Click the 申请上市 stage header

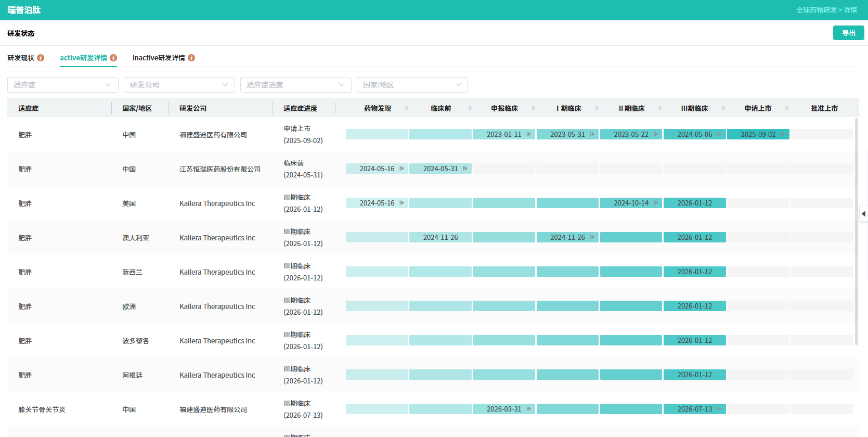point(758,108)
